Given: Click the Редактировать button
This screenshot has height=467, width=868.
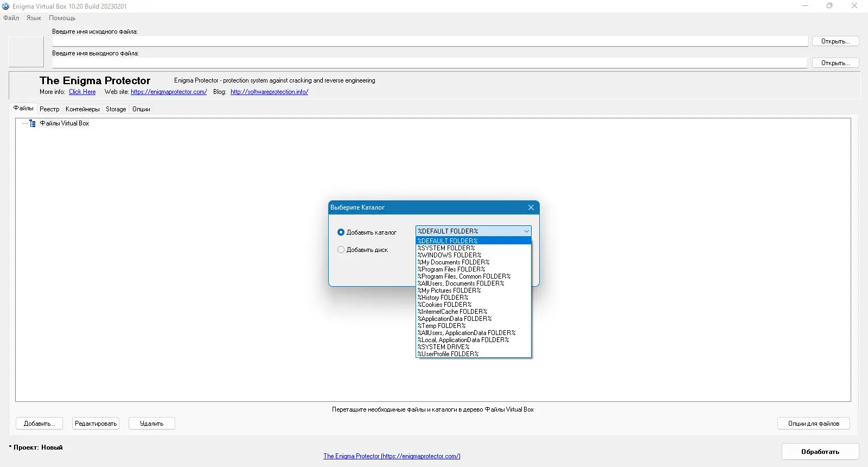Looking at the screenshot, I should (x=96, y=424).
